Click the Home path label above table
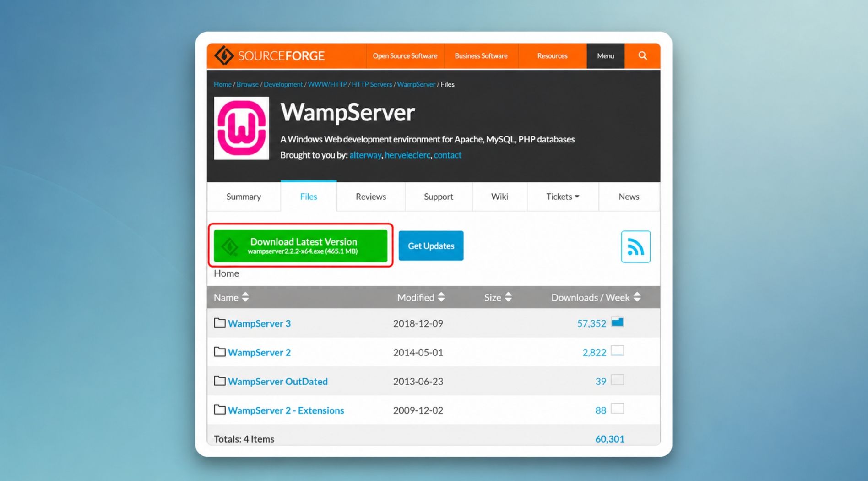This screenshot has width=868, height=481. (x=226, y=273)
